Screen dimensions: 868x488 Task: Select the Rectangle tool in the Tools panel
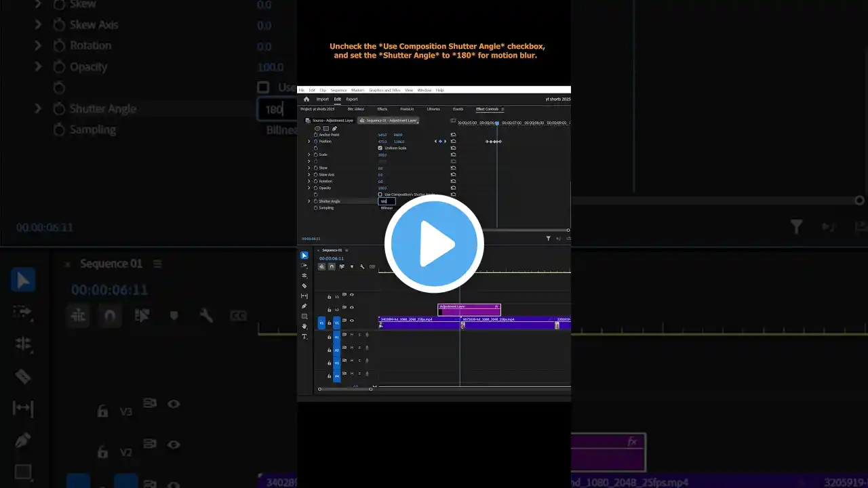304,317
